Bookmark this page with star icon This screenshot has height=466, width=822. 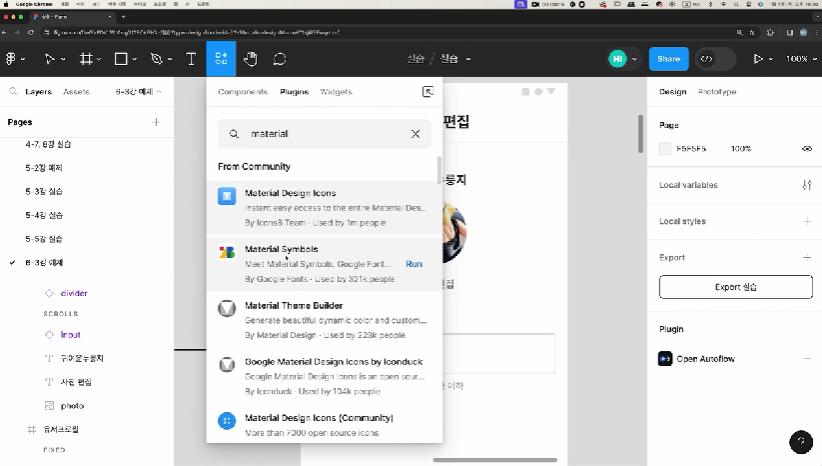pos(752,32)
